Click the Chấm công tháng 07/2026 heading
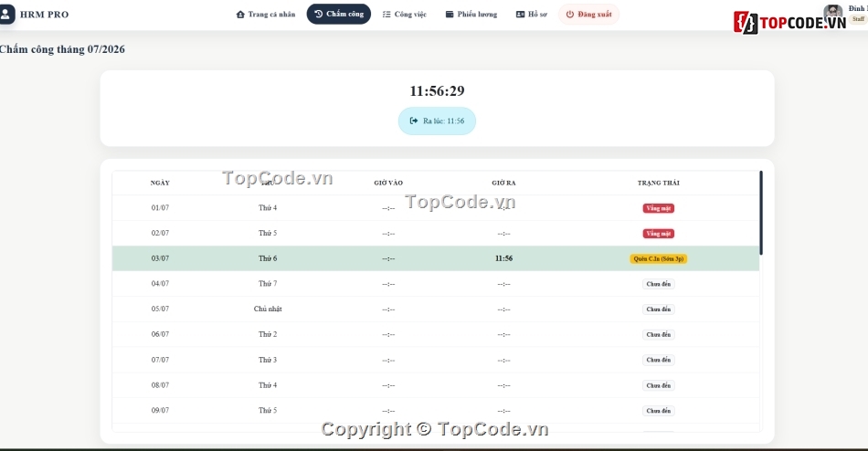Viewport: 868px width, 451px height. (62, 49)
